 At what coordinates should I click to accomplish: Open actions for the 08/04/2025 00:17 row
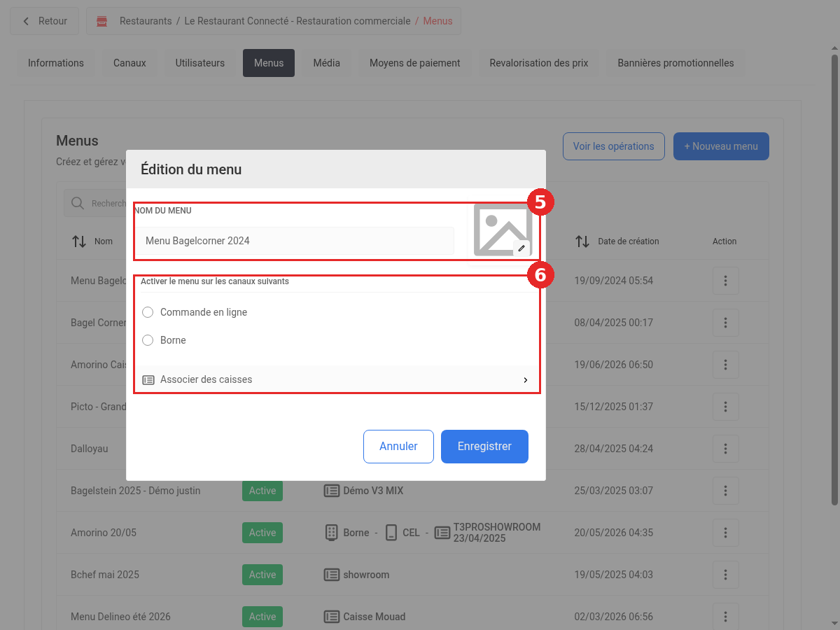(x=726, y=323)
